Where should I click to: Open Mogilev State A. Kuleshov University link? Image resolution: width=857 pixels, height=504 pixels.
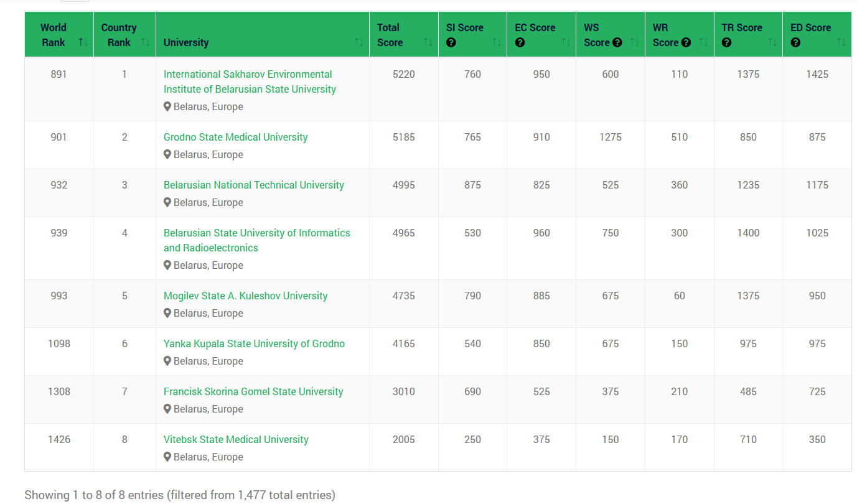(245, 296)
